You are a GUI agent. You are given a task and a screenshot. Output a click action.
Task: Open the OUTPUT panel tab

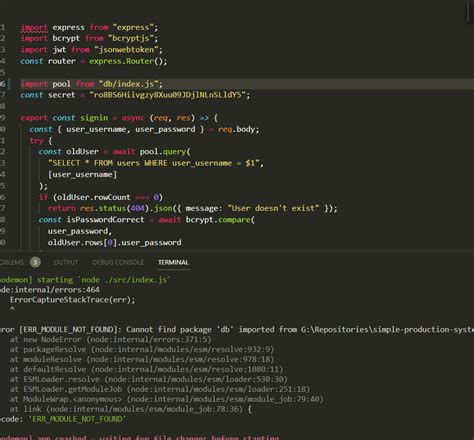pyautogui.click(x=66, y=262)
